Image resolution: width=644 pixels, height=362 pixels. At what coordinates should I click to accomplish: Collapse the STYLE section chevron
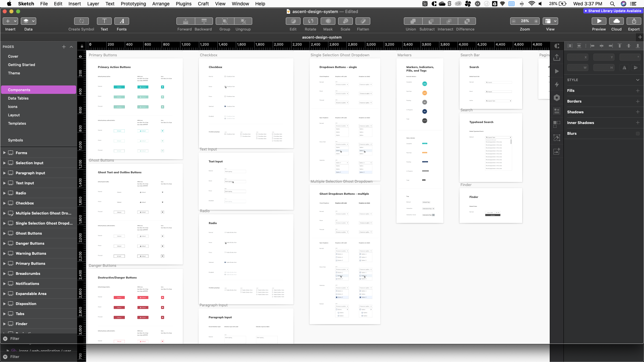coord(638,80)
